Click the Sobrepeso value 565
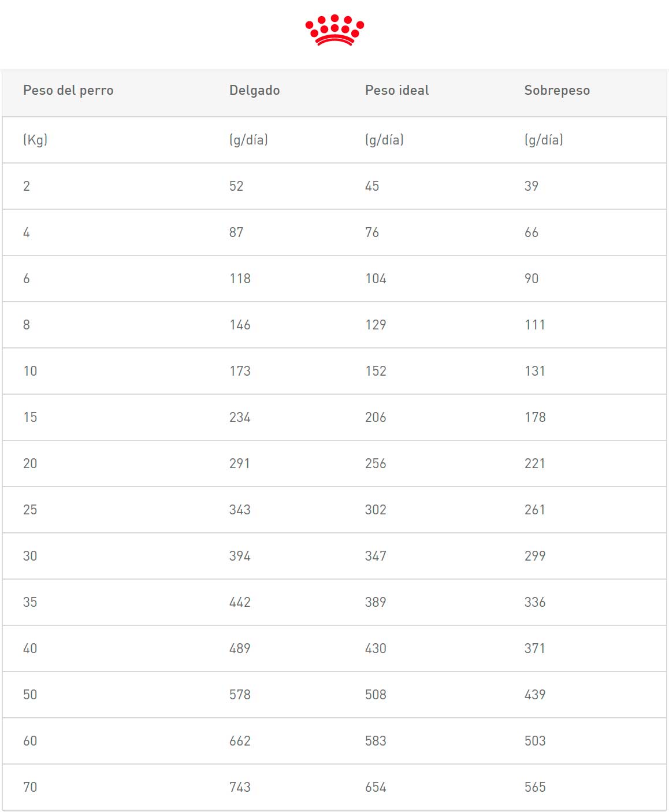669x812 pixels. pos(534,787)
